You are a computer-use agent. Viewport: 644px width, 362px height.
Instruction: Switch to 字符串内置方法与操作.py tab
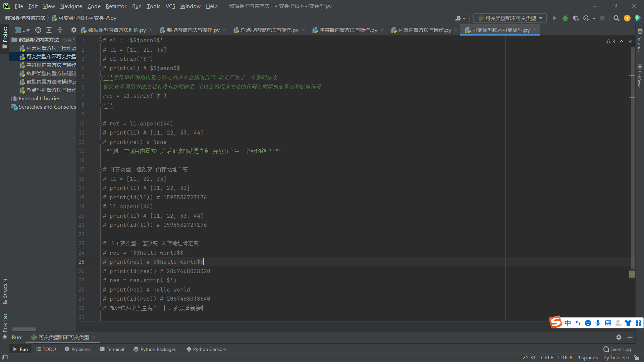(348, 30)
